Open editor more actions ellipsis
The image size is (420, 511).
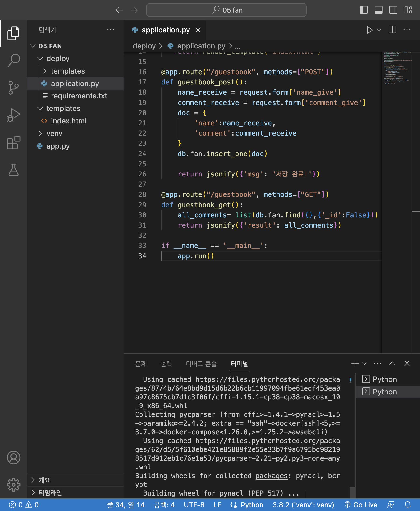click(x=407, y=30)
